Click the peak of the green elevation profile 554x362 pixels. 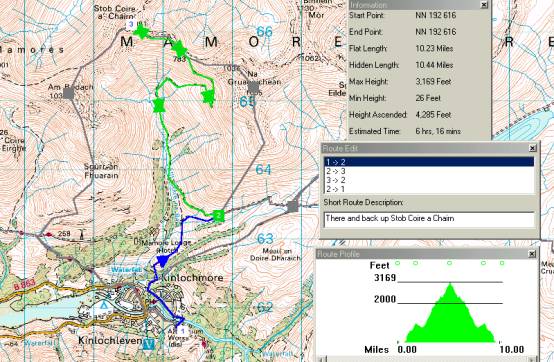point(450,284)
